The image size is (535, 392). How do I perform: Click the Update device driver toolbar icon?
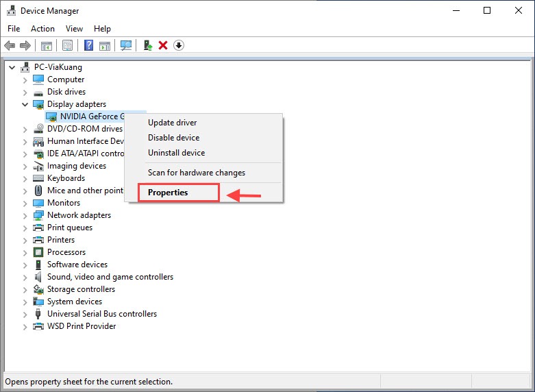pyautogui.click(x=148, y=45)
